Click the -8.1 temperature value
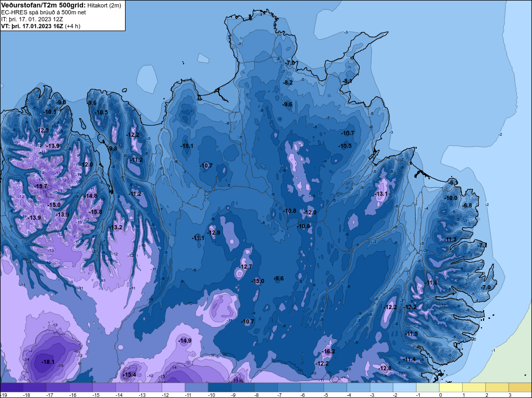532x398 pixels. 347,81
